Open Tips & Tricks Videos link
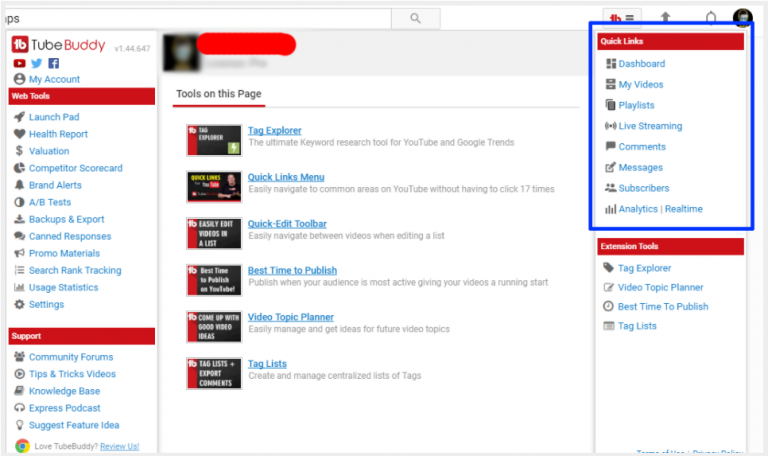The width and height of the screenshot is (768, 456). pyautogui.click(x=72, y=374)
